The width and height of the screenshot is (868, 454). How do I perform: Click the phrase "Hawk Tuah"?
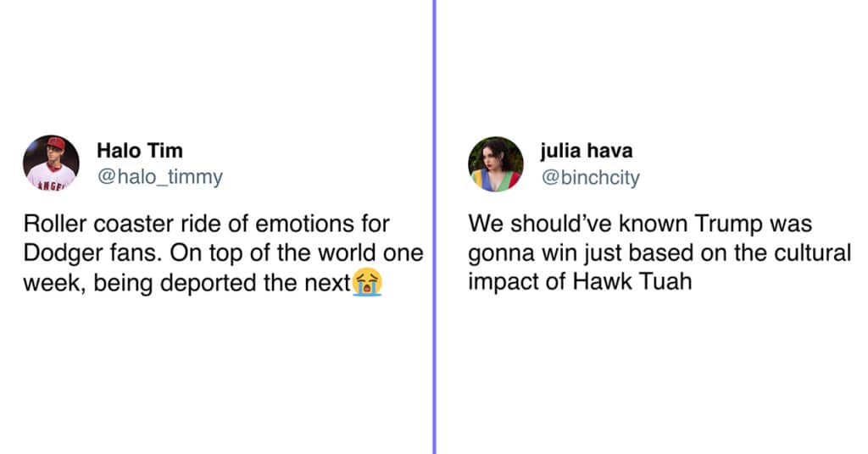(x=632, y=281)
